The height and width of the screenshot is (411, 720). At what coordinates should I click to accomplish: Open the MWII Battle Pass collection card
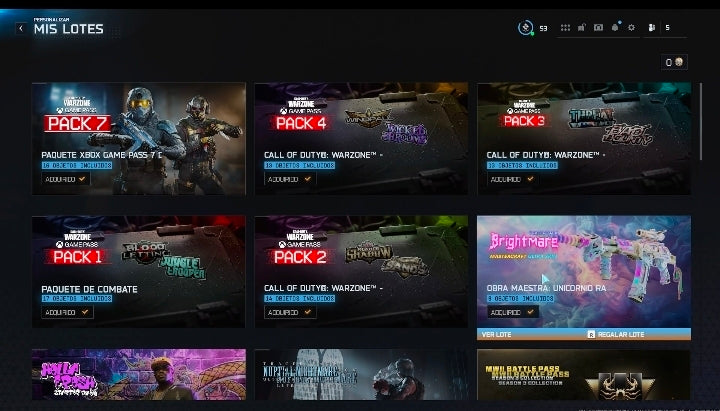(x=584, y=374)
